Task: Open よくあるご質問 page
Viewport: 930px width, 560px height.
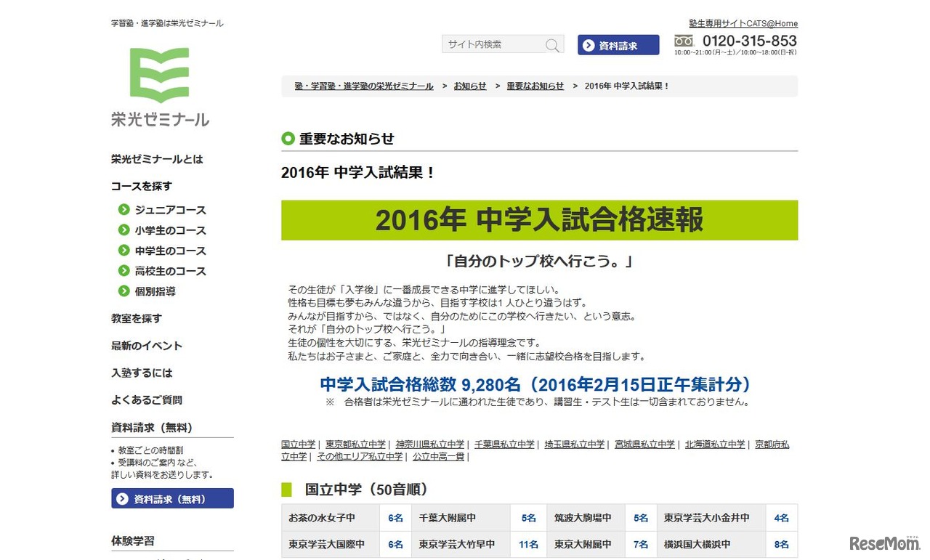Action: point(147,400)
